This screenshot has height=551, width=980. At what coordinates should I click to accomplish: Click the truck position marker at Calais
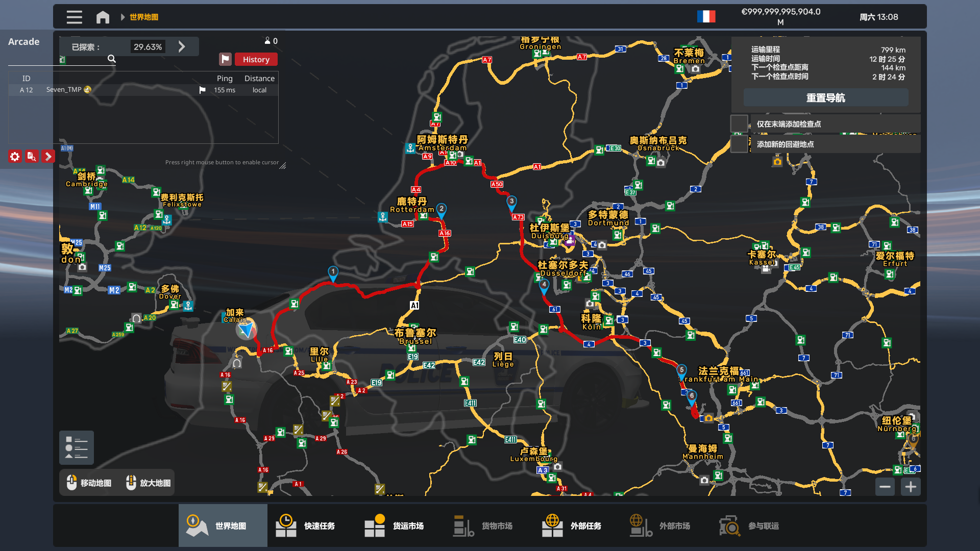[x=246, y=330]
